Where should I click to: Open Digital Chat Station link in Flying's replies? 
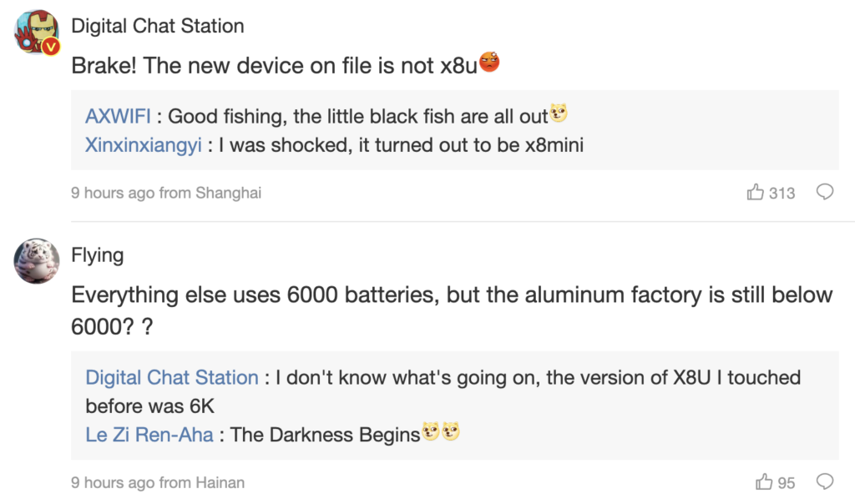click(x=172, y=377)
